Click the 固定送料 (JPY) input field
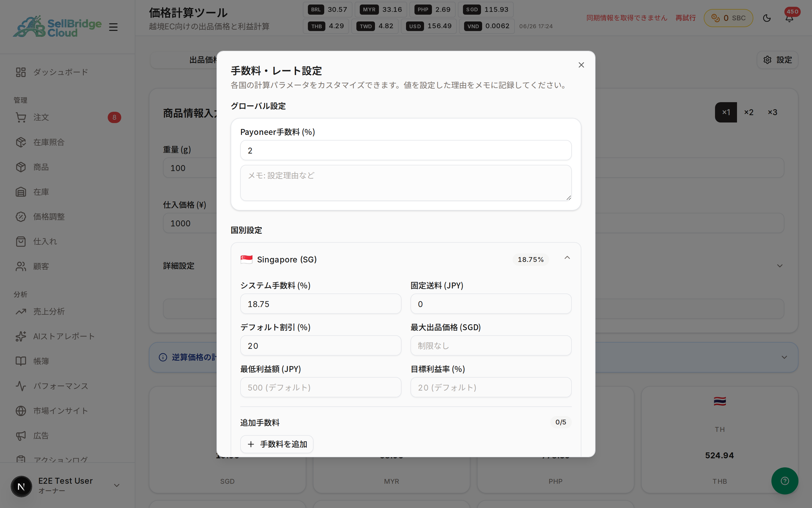The width and height of the screenshot is (812, 508). pyautogui.click(x=491, y=304)
